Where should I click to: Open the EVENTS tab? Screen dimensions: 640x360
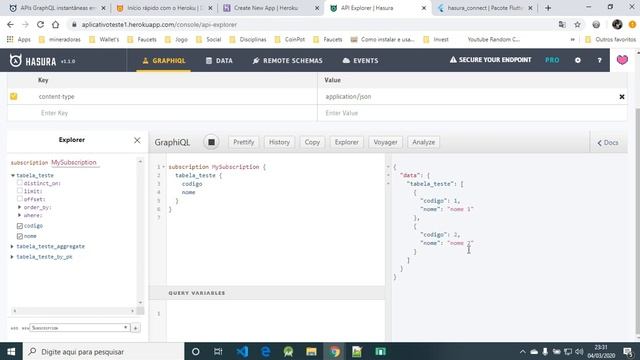pyautogui.click(x=360, y=60)
